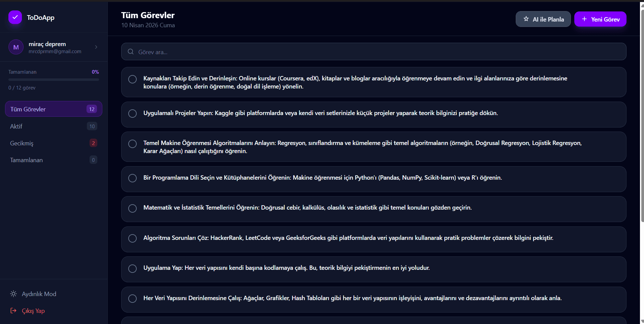Click the 0 / 12 görev counter

(x=22, y=88)
